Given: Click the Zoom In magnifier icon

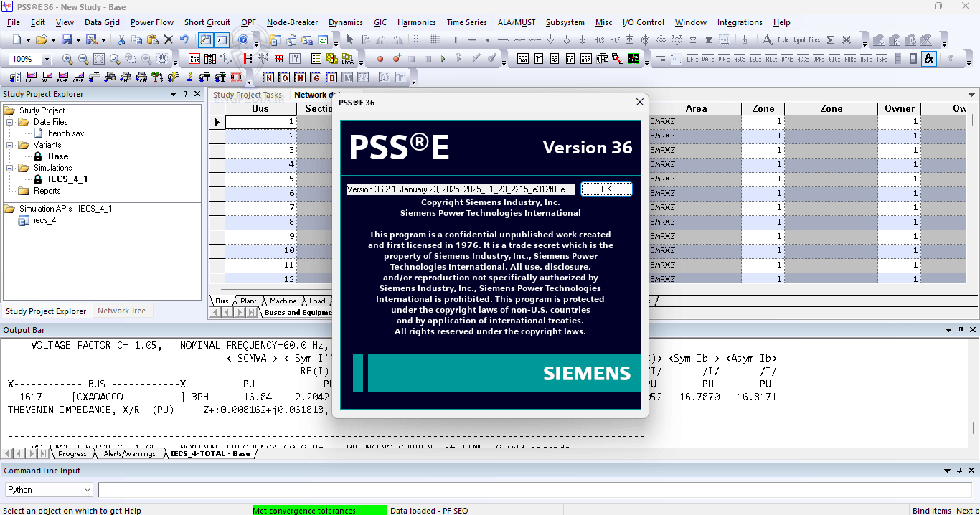Looking at the screenshot, I should point(67,59).
